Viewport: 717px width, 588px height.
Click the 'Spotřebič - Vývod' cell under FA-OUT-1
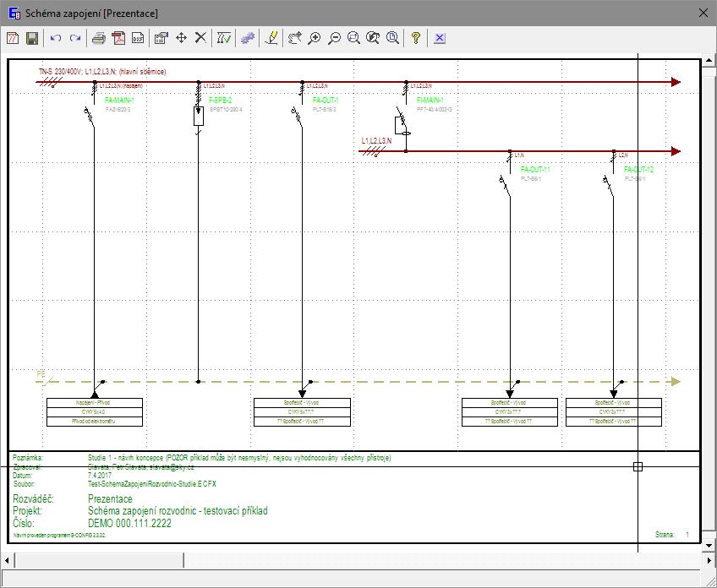pos(302,403)
